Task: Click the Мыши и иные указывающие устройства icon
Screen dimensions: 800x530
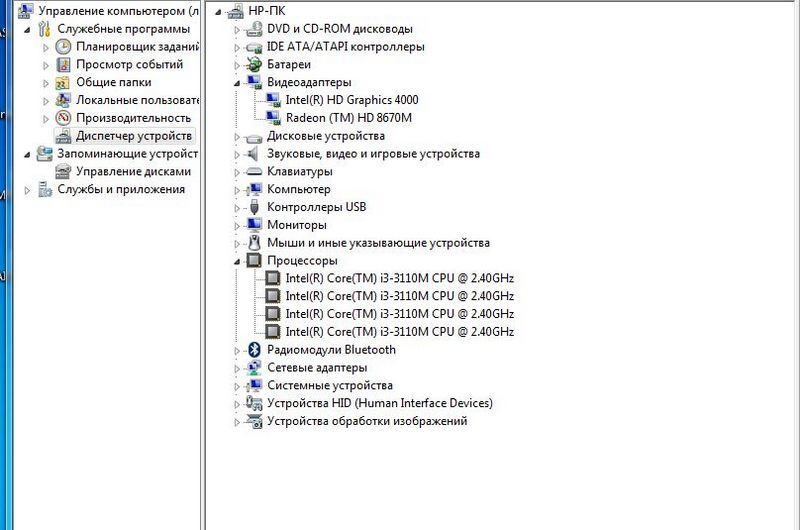Action: point(254,243)
